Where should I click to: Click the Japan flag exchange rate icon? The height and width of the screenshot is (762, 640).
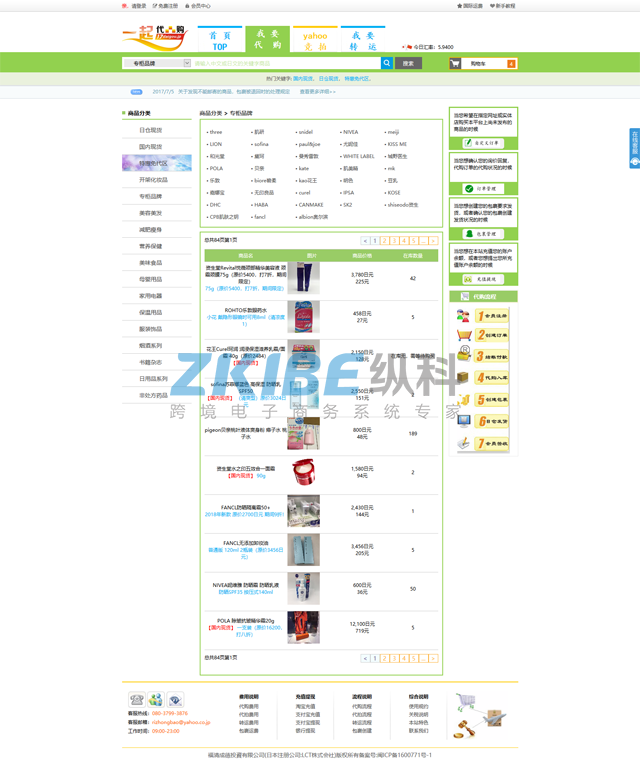(x=407, y=47)
